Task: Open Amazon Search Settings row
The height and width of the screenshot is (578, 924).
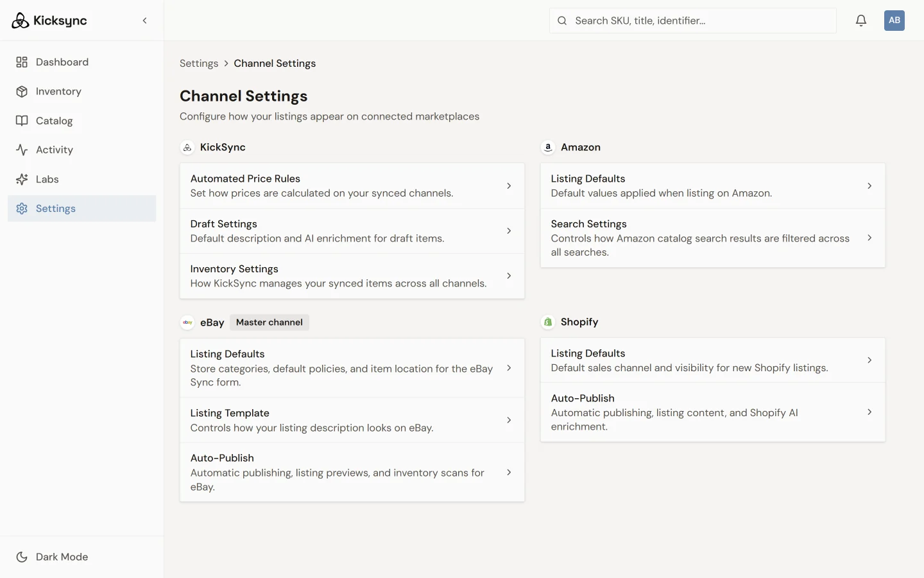Action: point(713,238)
